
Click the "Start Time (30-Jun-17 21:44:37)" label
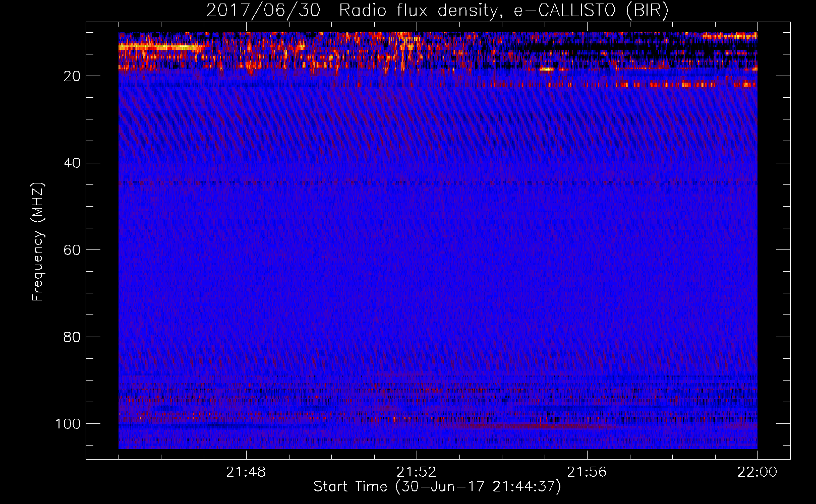click(x=437, y=487)
